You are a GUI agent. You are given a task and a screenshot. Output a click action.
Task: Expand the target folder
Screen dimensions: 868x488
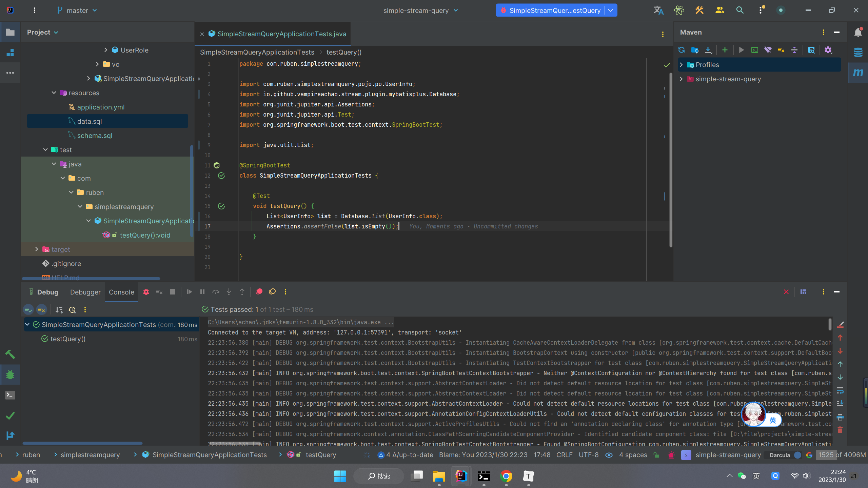[37, 249]
